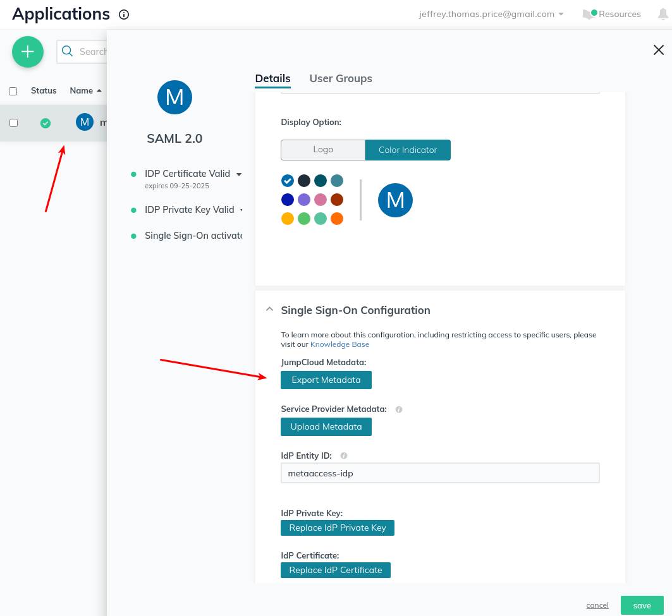Close the application details panel
The width and height of the screenshot is (672, 616).
658,50
